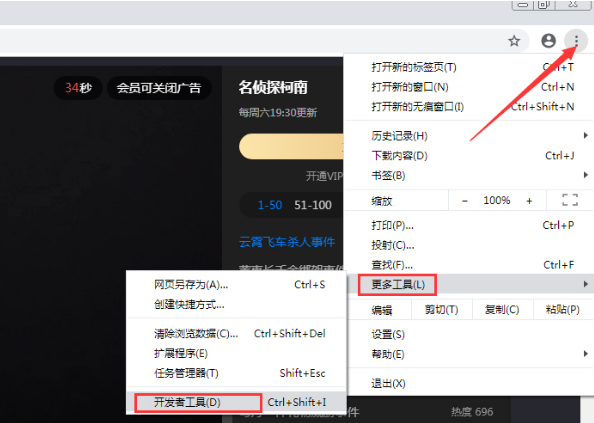Viewport: 594px width, 423px height.
Task: Open episode link 云霄飞车杀人事件
Action: pos(287,242)
